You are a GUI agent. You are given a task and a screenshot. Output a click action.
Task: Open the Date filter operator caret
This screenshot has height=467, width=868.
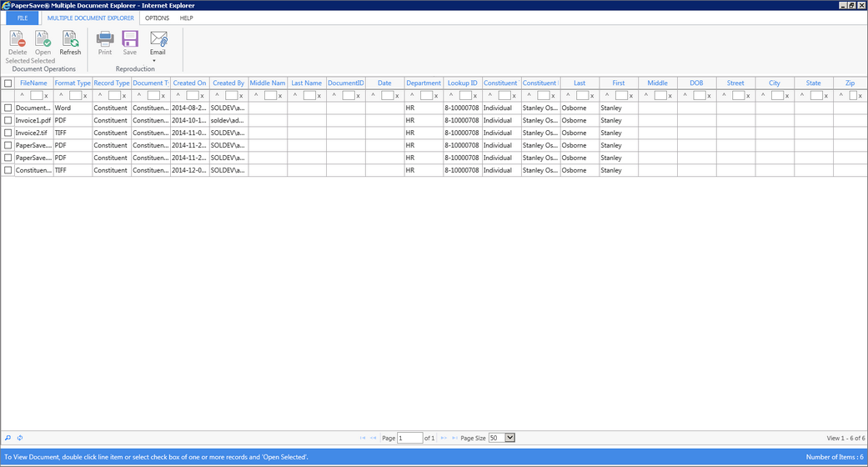click(373, 95)
